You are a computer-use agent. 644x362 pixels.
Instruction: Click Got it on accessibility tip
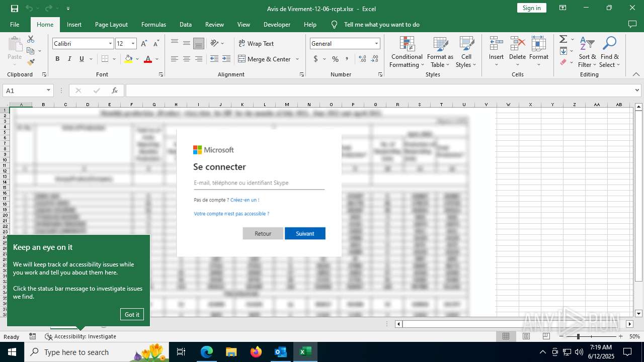[x=132, y=314]
